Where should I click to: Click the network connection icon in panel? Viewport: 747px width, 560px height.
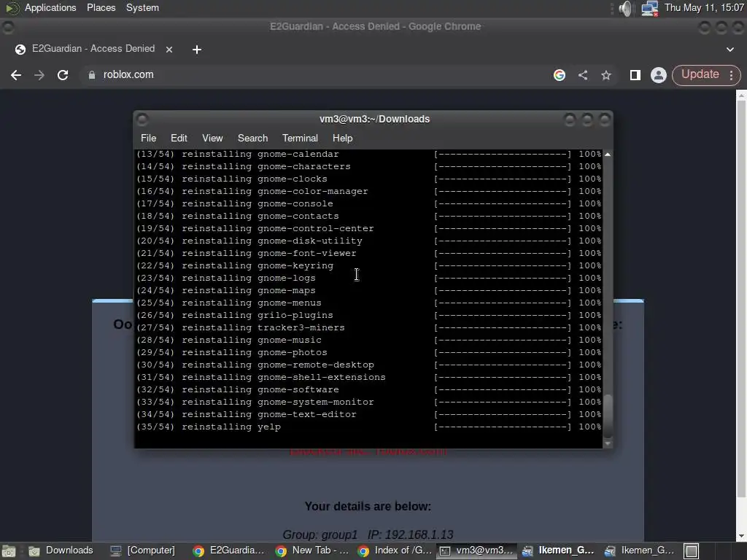[x=649, y=8]
